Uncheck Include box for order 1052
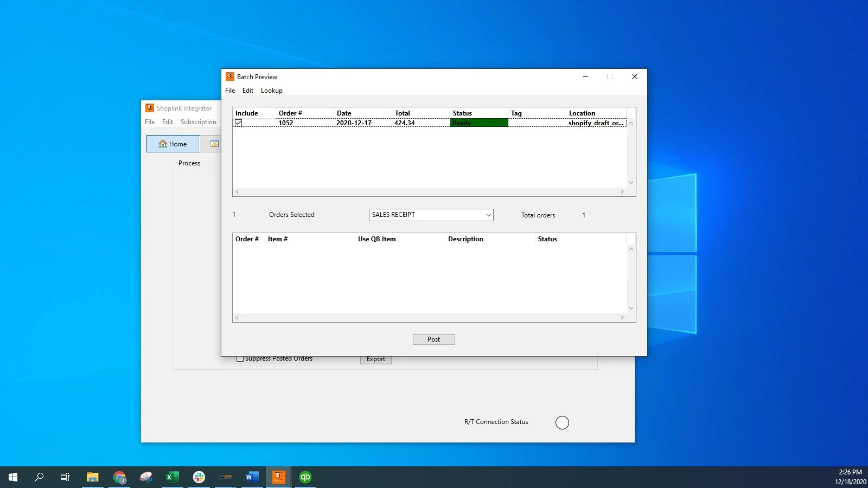This screenshot has width=868, height=488. click(x=238, y=123)
